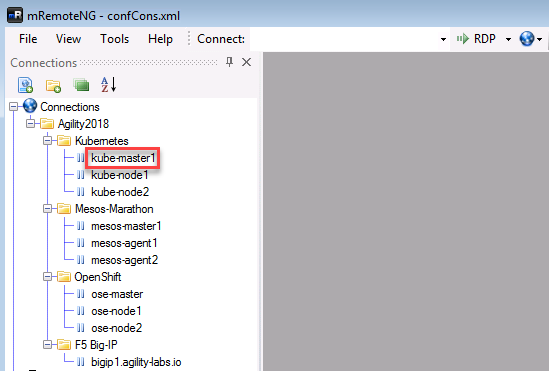Viewport: 549px width, 371px height.
Task: Click the F5 Big-IP folder icon
Action: [x=64, y=345]
